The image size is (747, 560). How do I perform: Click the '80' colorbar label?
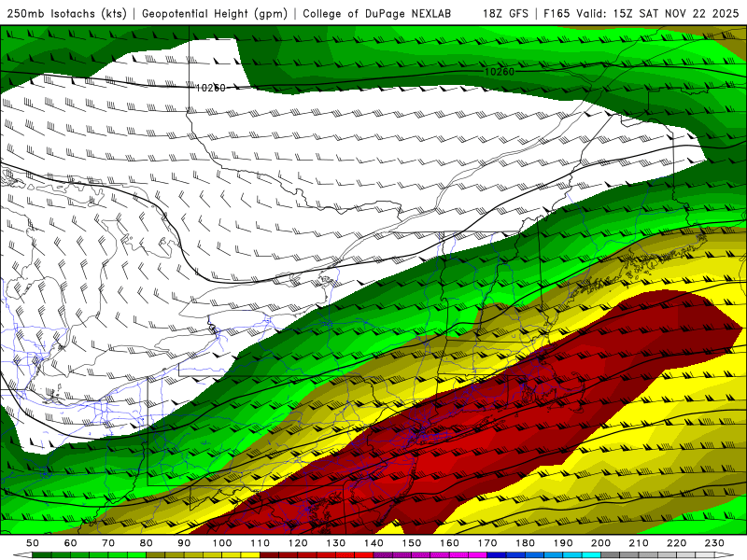[x=147, y=543]
